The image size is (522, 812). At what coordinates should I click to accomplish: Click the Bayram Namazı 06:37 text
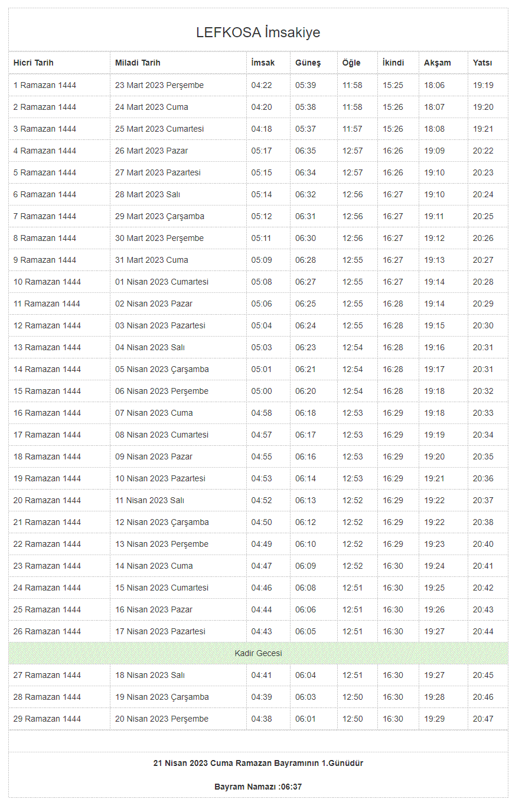point(258,787)
